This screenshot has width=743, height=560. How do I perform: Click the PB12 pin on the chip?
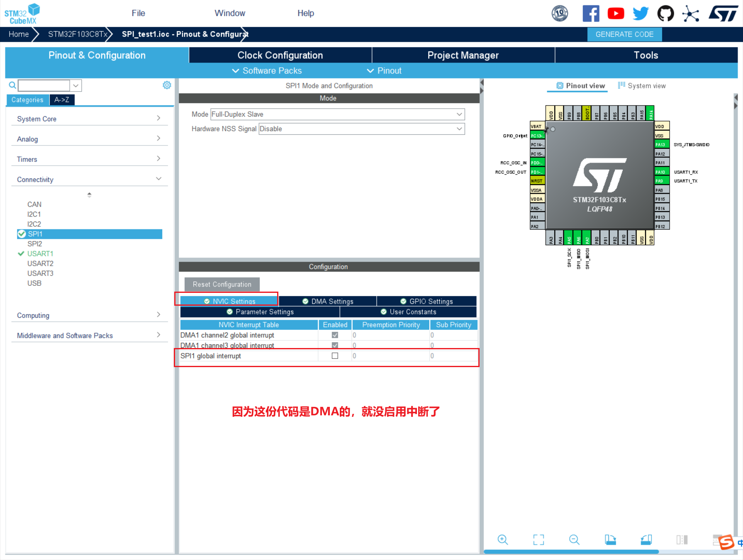[x=662, y=226]
